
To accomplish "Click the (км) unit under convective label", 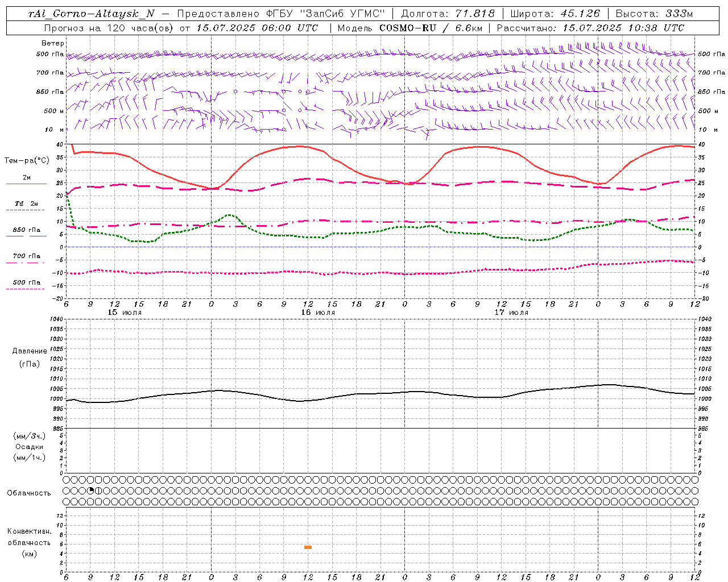I will 29,554.
